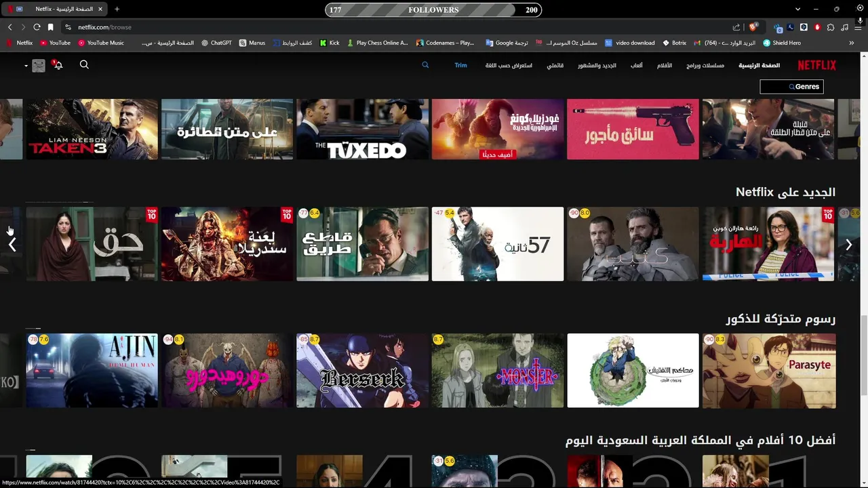Open the browser hamburger main menu
The height and width of the screenshot is (488, 868).
(858, 27)
